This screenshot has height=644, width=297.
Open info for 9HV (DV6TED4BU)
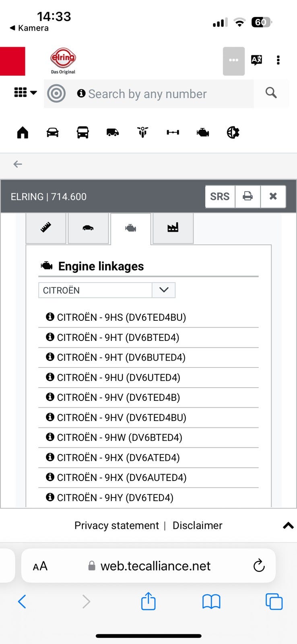(50, 417)
